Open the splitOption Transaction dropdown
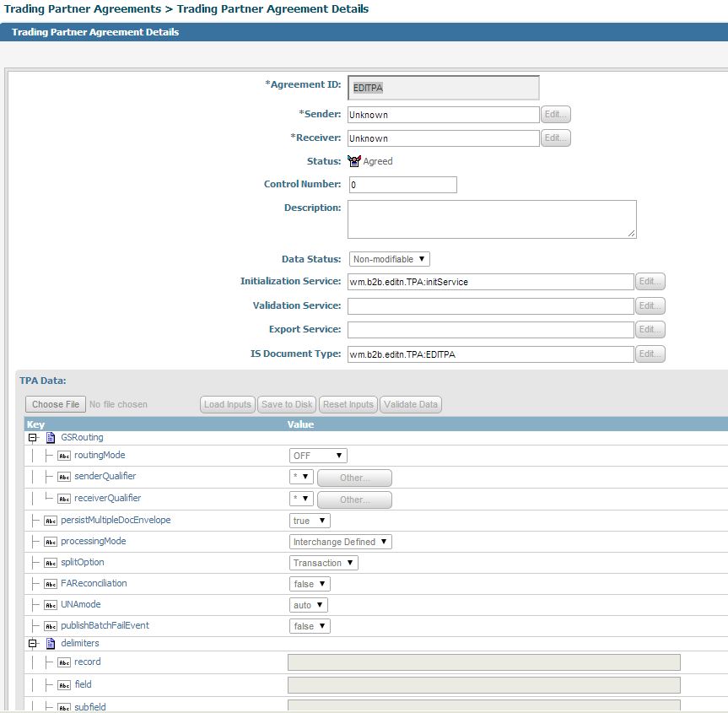Image resolution: width=728 pixels, height=713 pixels. [x=324, y=563]
